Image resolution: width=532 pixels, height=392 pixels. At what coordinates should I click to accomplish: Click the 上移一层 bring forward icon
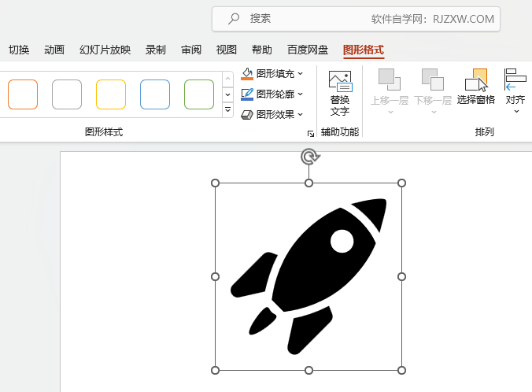[389, 80]
